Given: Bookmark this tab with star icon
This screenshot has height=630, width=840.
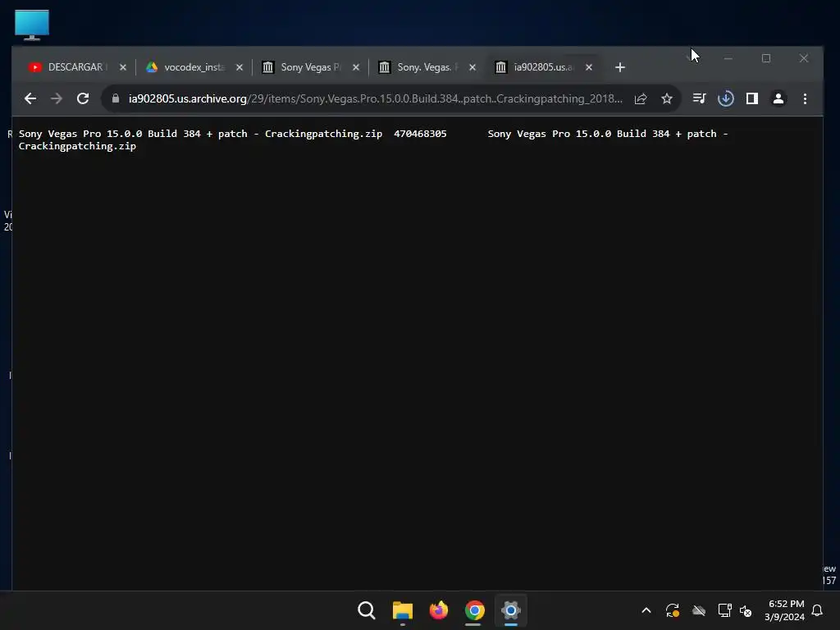Looking at the screenshot, I should click(x=666, y=98).
